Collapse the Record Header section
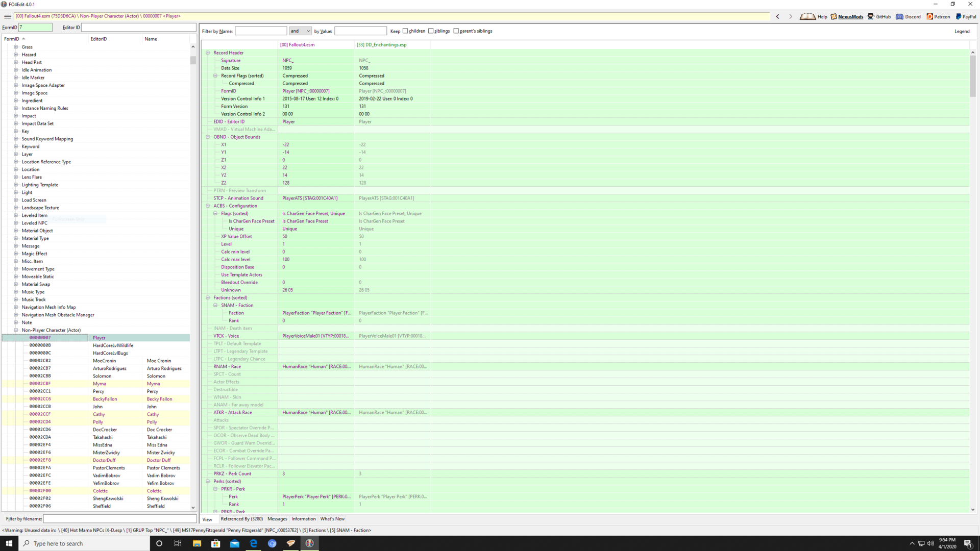 (208, 53)
